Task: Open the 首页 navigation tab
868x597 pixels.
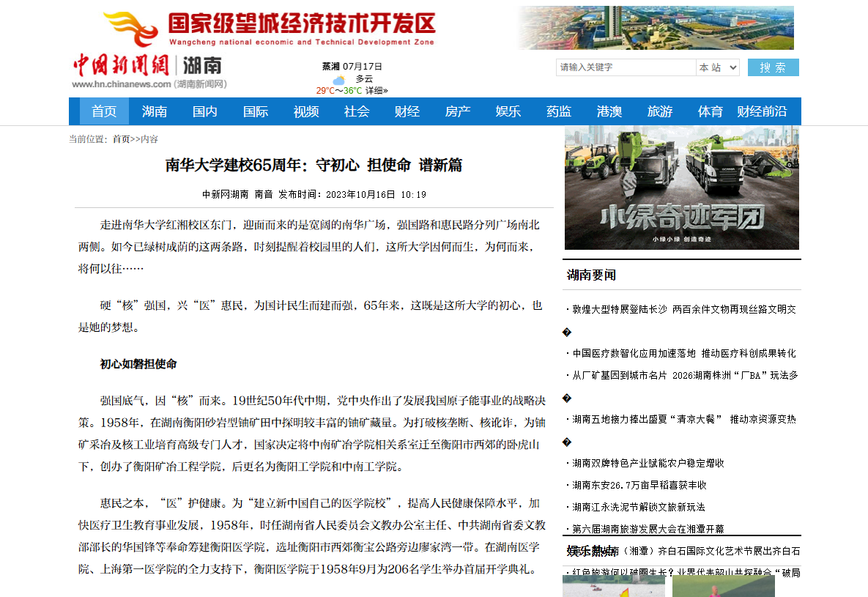Action: pos(104,111)
